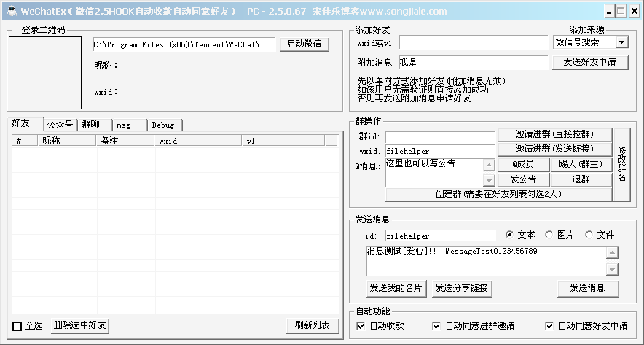Click 创建群 button

[x=498, y=194]
